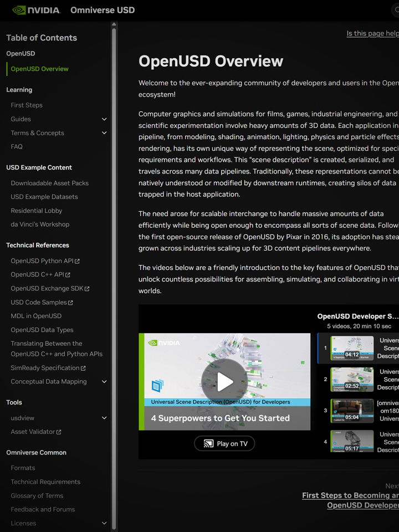Open the Guides sidebar entry
Image resolution: width=399 pixels, height=532 pixels.
pos(21,119)
